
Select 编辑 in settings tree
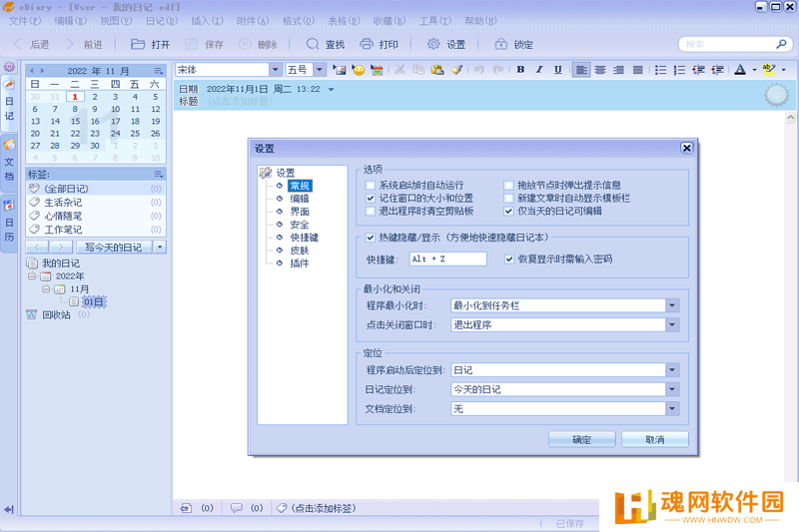[300, 199]
